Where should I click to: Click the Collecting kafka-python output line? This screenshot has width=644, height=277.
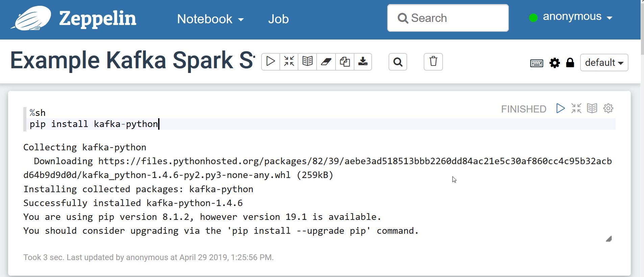85,147
